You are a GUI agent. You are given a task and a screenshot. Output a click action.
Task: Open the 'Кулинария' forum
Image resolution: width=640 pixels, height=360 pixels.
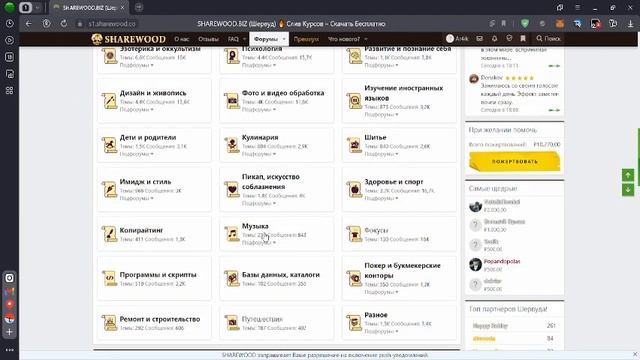click(x=260, y=138)
